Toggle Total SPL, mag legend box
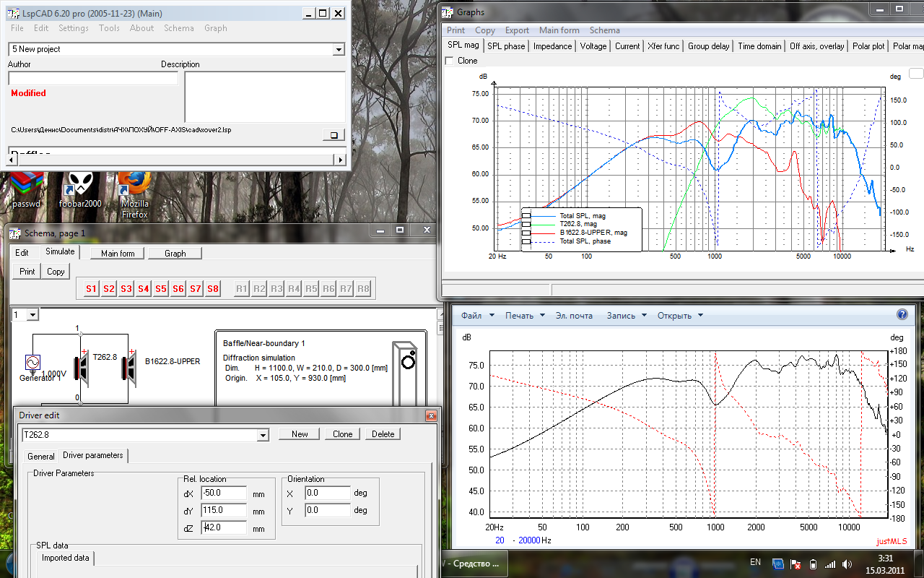 point(526,215)
